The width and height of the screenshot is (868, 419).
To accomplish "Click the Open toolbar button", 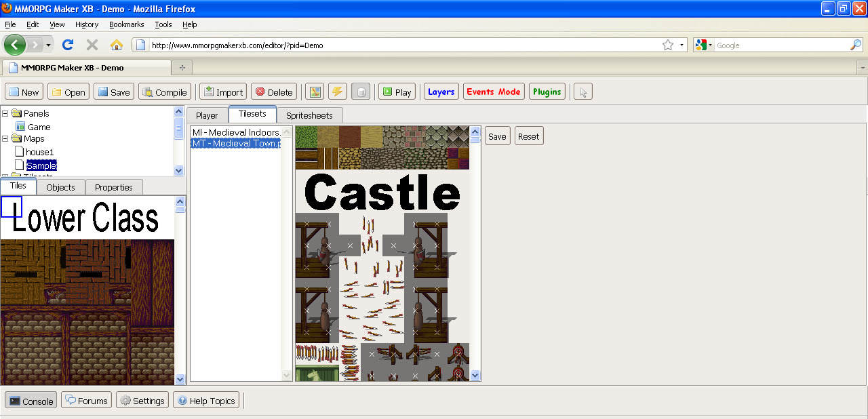I will (68, 92).
